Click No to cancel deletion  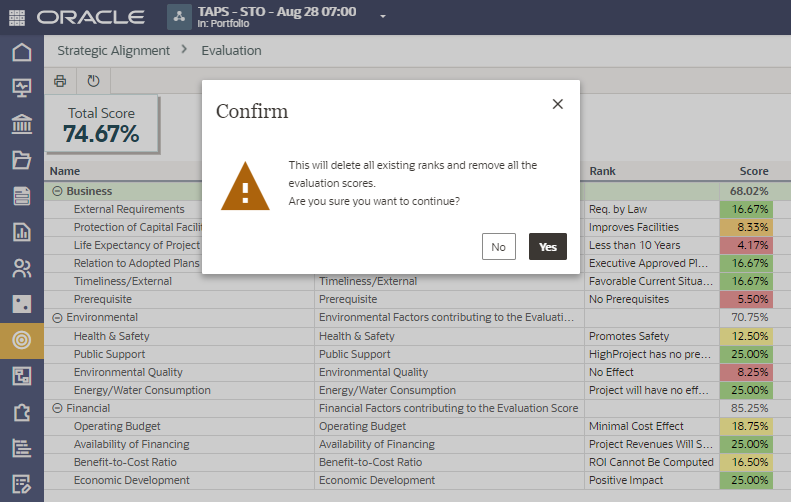tap(498, 247)
